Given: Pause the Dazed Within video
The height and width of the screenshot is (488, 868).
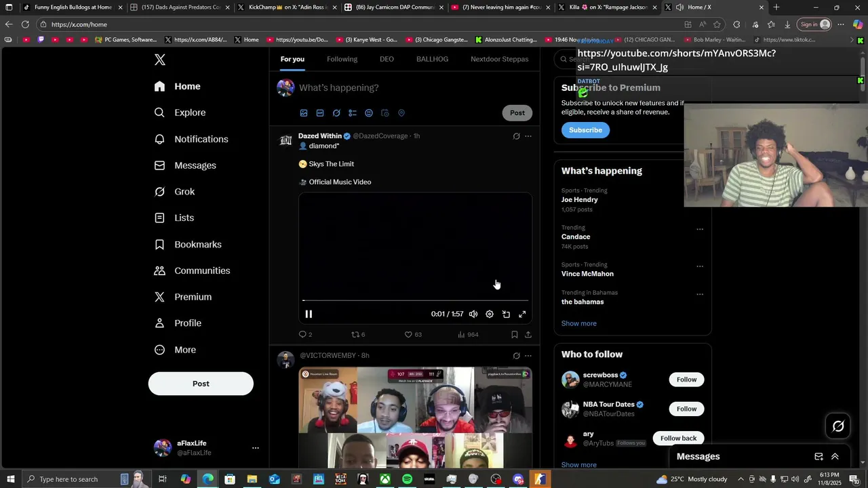Looking at the screenshot, I should [309, 314].
